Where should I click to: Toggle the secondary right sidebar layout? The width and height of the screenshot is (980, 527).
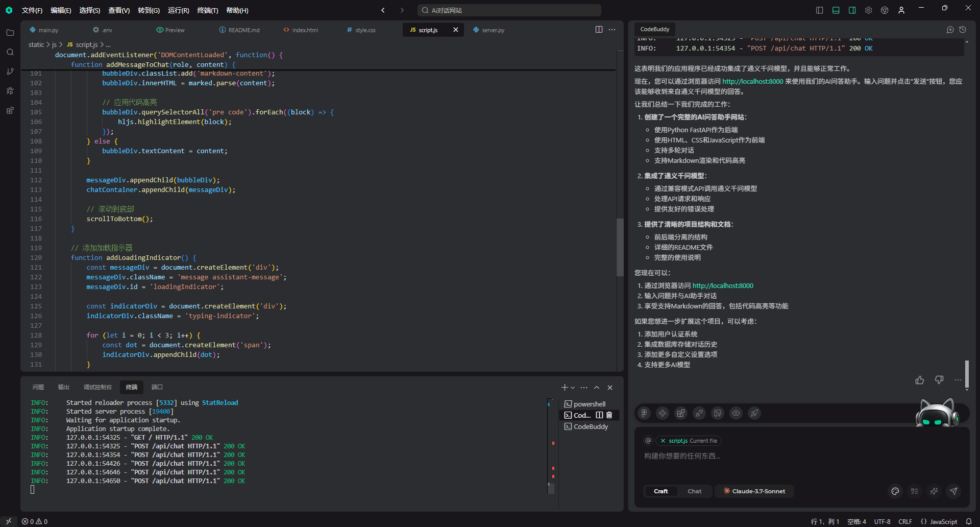pyautogui.click(x=852, y=10)
